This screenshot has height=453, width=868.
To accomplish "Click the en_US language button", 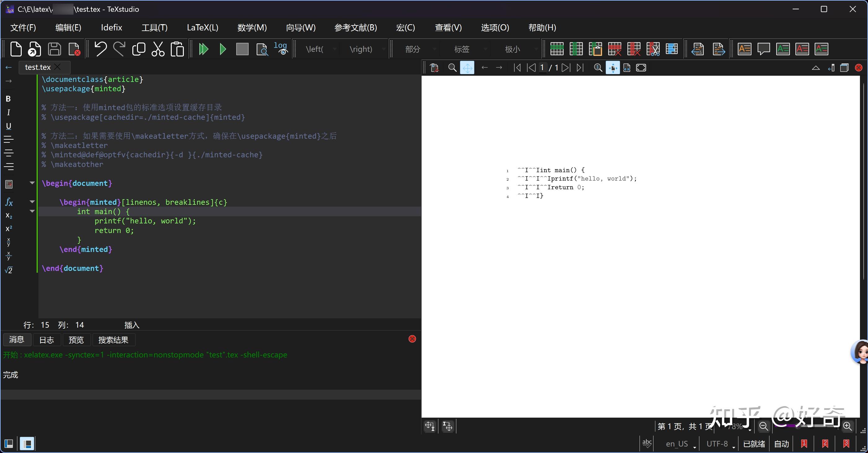I will [677, 444].
